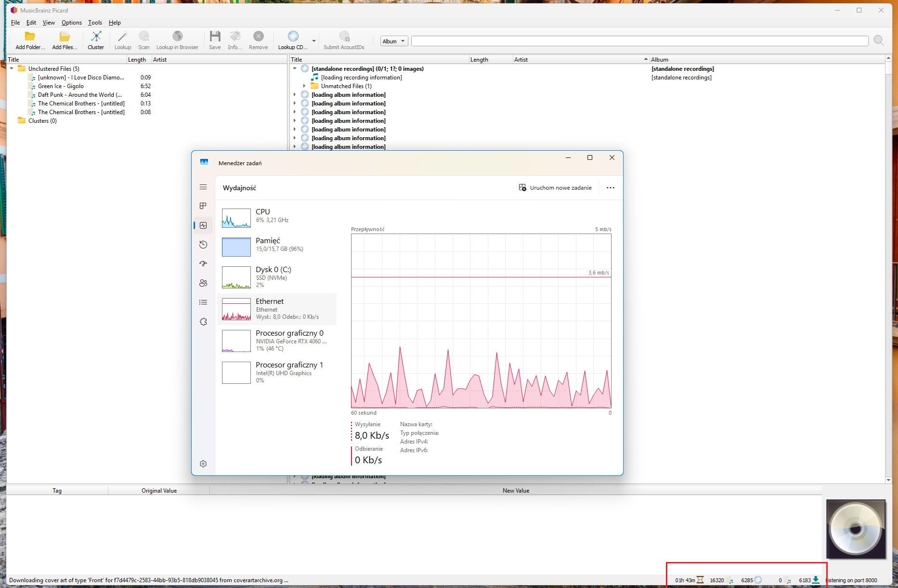The height and width of the screenshot is (588, 898).
Task: Open the Album search type dropdown
Action: tap(394, 41)
